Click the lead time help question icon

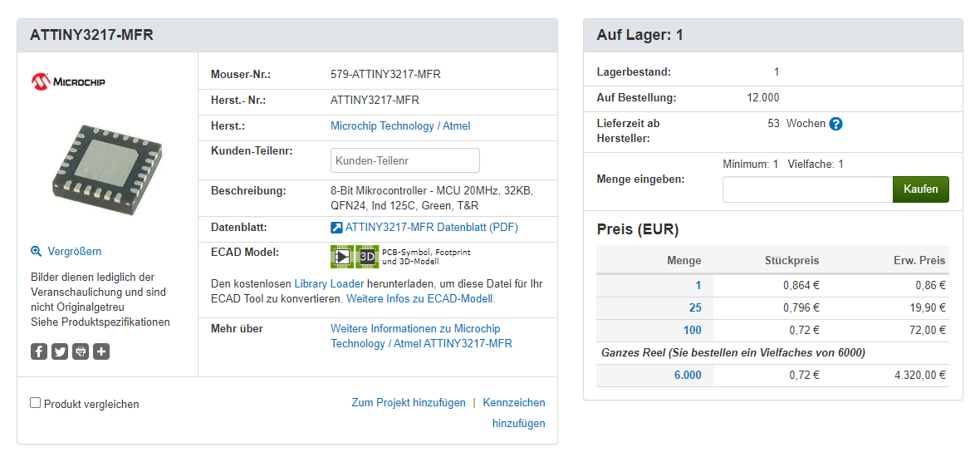tap(836, 124)
